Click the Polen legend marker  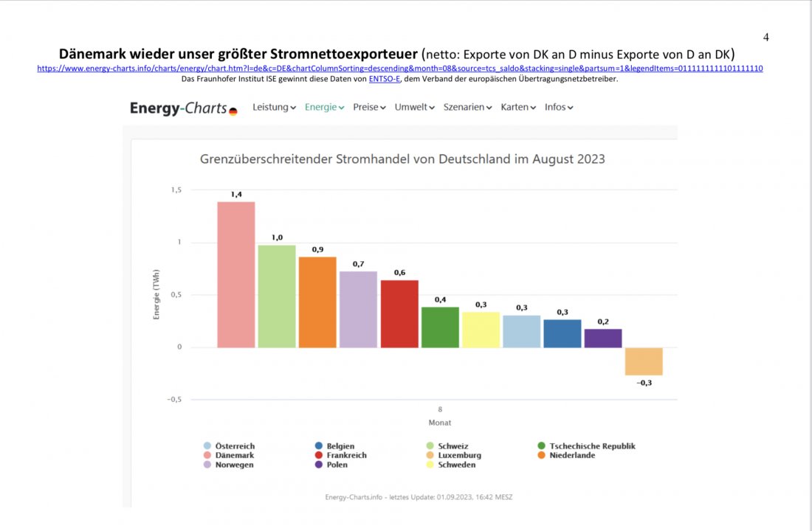[318, 465]
